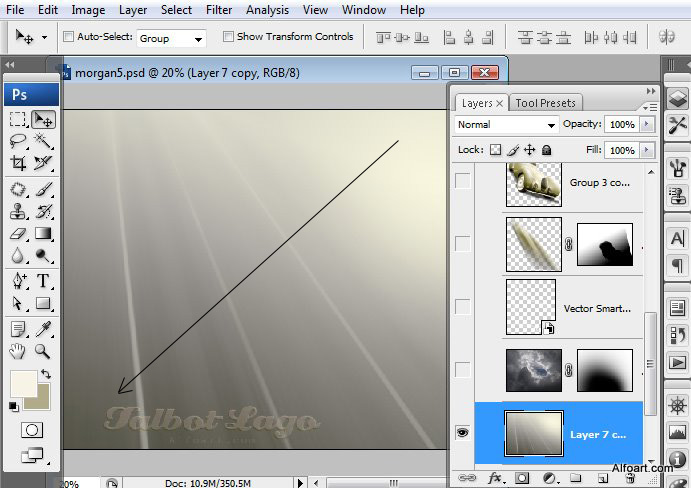This screenshot has width=691, height=488.
Task: Hide the Layer 7 copy eye icon
Action: [462, 433]
